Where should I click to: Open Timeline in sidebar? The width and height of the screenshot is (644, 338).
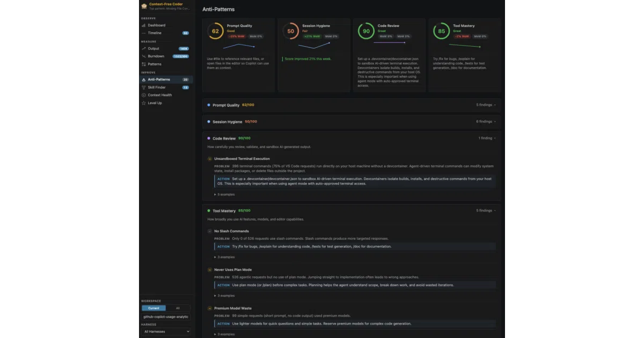[x=165, y=33]
